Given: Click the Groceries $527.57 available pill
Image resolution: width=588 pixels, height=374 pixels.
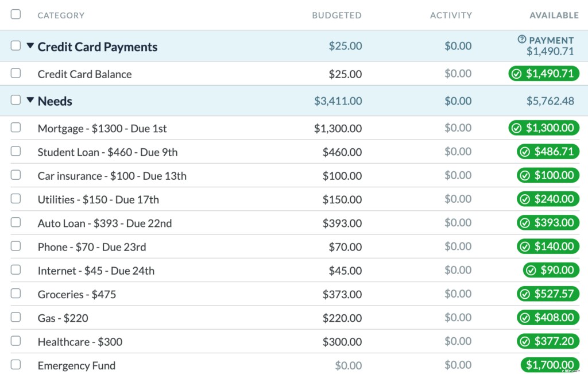Looking at the screenshot, I should 547,294.
